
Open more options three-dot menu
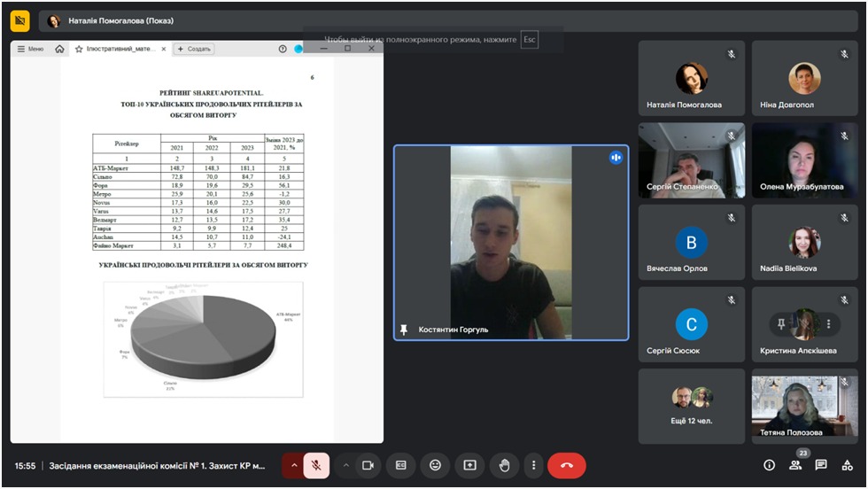532,465
